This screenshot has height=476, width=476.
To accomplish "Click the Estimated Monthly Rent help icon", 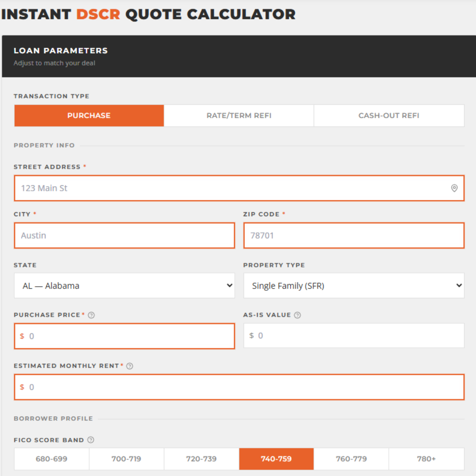I will coord(130,366).
